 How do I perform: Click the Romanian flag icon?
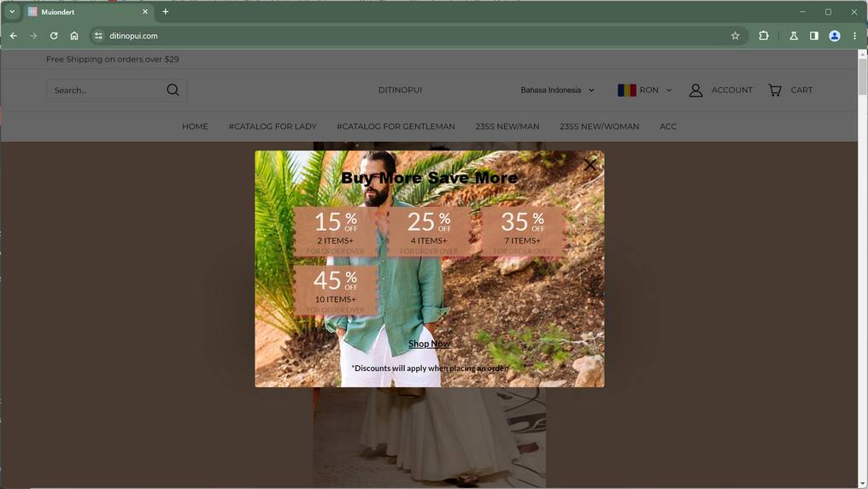tap(626, 90)
